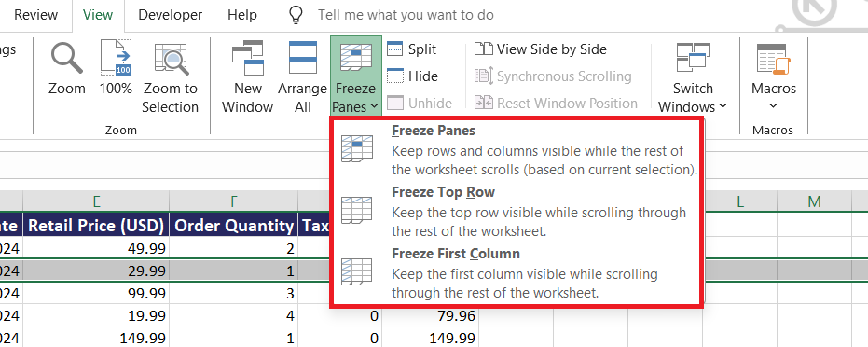The height and width of the screenshot is (347, 868).
Task: Switch to the Developer tab
Action: click(x=170, y=15)
